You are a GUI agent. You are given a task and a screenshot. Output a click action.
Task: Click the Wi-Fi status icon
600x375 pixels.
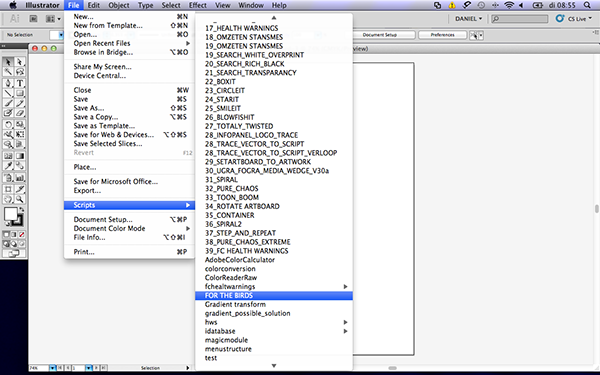click(x=509, y=5)
